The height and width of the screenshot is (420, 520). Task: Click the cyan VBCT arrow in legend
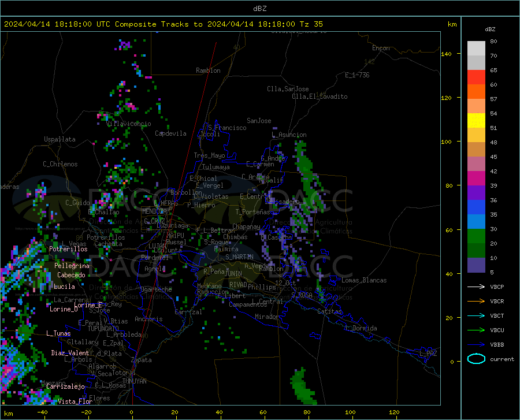[x=476, y=315]
